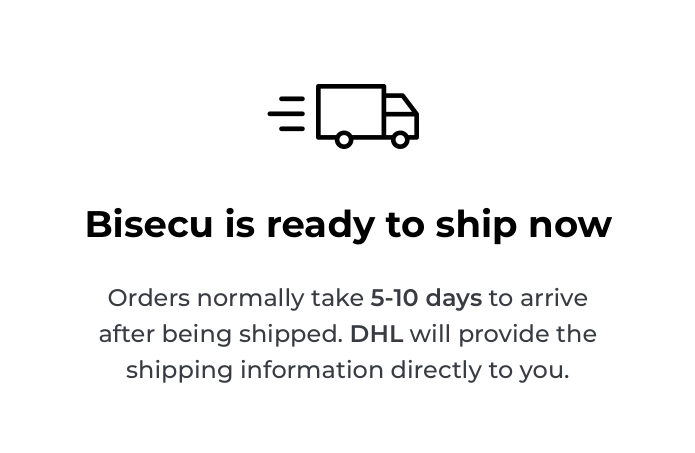Click the phrase "directly to you"

coord(480,370)
